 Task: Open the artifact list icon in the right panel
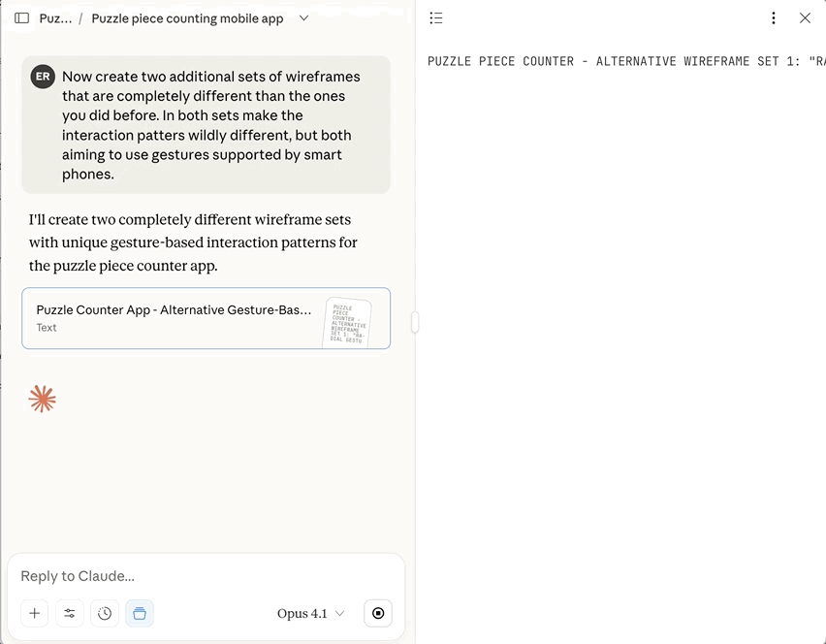(436, 18)
